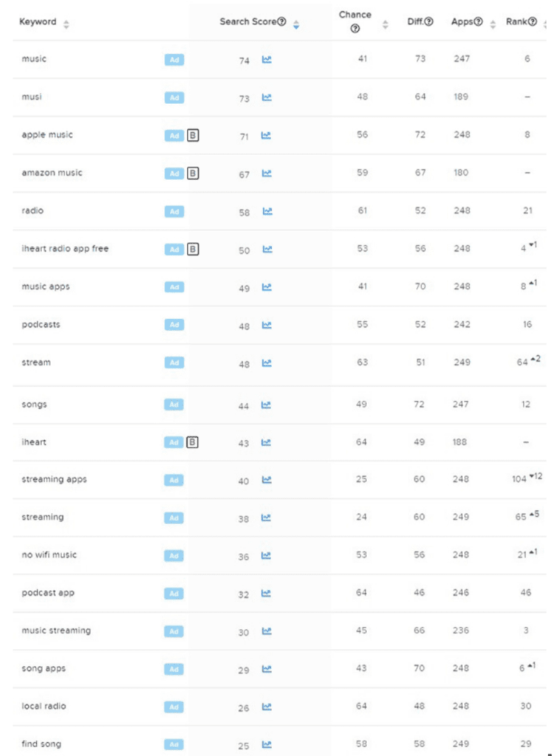
Task: Toggle Search Score sort arrow
Action: [296, 24]
